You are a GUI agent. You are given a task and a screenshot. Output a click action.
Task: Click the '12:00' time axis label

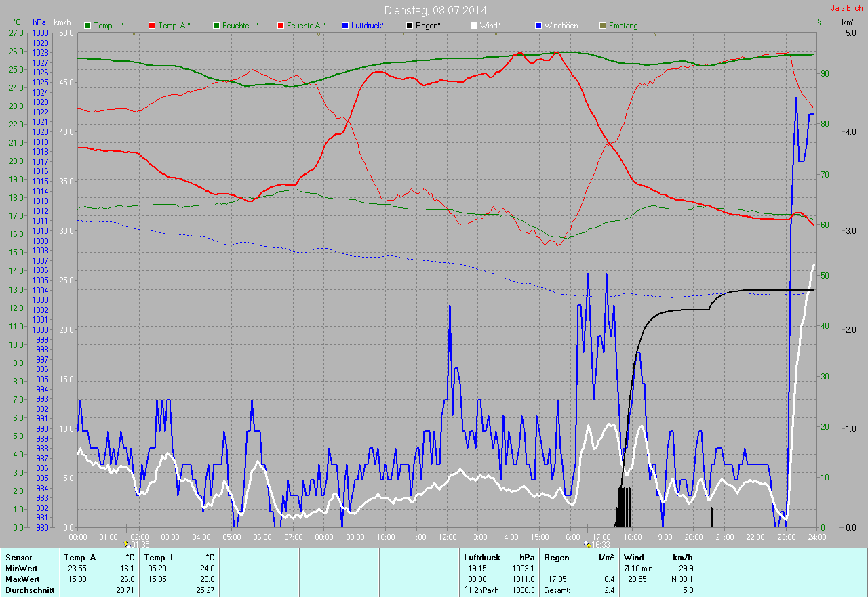(447, 537)
